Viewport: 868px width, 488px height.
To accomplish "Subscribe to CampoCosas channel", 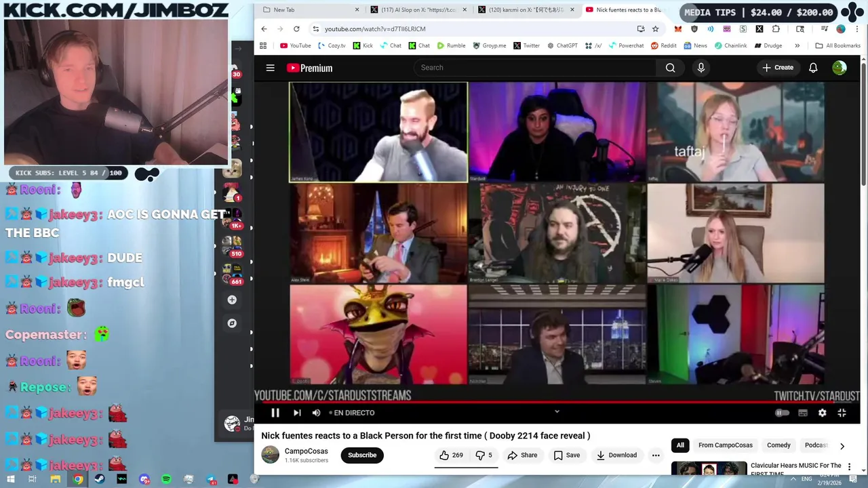I will click(362, 455).
